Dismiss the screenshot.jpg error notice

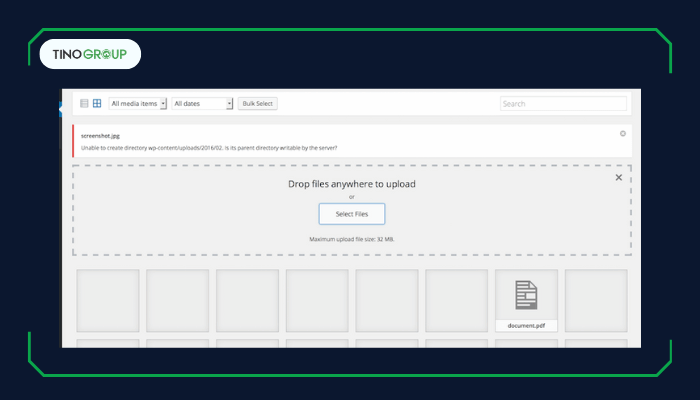pyautogui.click(x=623, y=133)
